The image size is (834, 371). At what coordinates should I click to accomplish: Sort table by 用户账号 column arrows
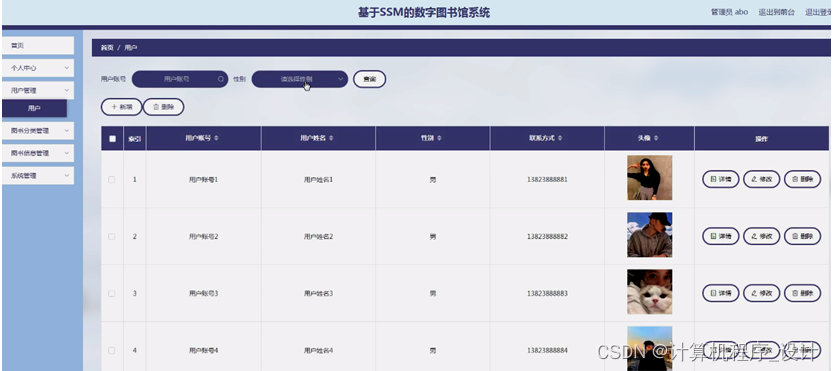pyautogui.click(x=216, y=138)
